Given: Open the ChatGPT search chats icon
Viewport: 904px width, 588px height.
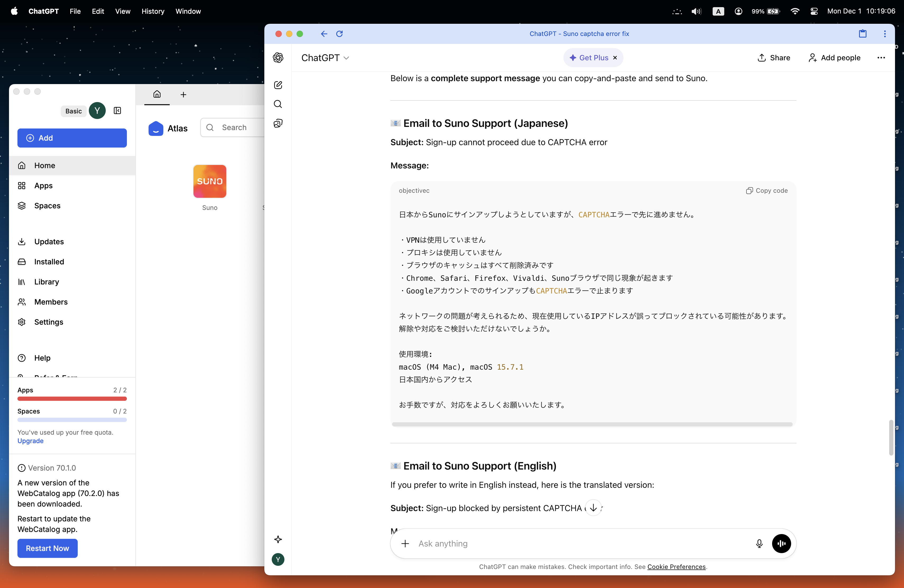Looking at the screenshot, I should tap(278, 104).
